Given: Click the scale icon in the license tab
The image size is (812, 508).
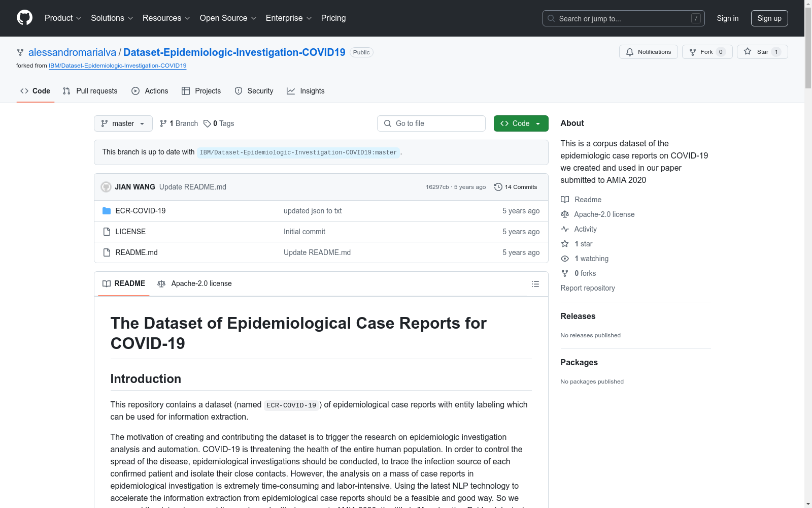Looking at the screenshot, I should (x=161, y=284).
